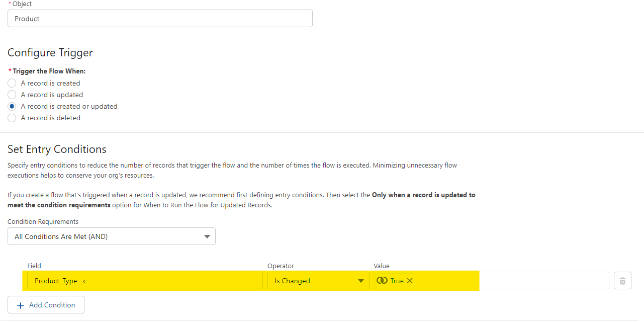Click 'All Conditions Are Met (AND)' text

click(61, 236)
